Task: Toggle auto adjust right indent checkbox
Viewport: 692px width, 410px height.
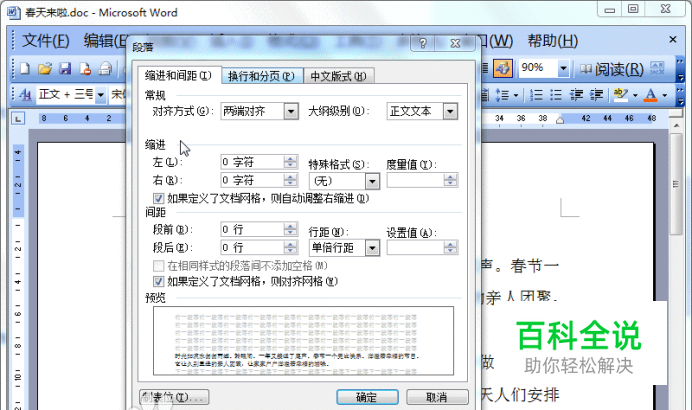Action: (158, 199)
